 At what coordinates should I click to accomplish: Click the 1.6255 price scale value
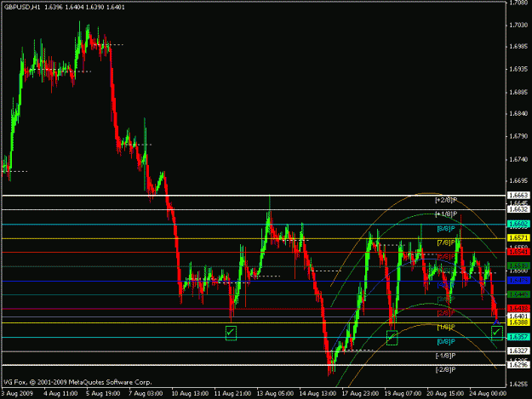coord(519,385)
